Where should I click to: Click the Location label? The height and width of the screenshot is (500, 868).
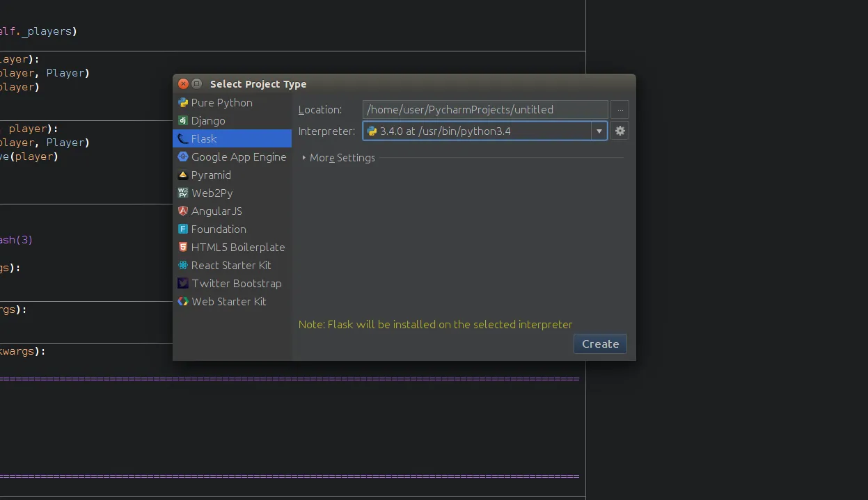click(320, 110)
